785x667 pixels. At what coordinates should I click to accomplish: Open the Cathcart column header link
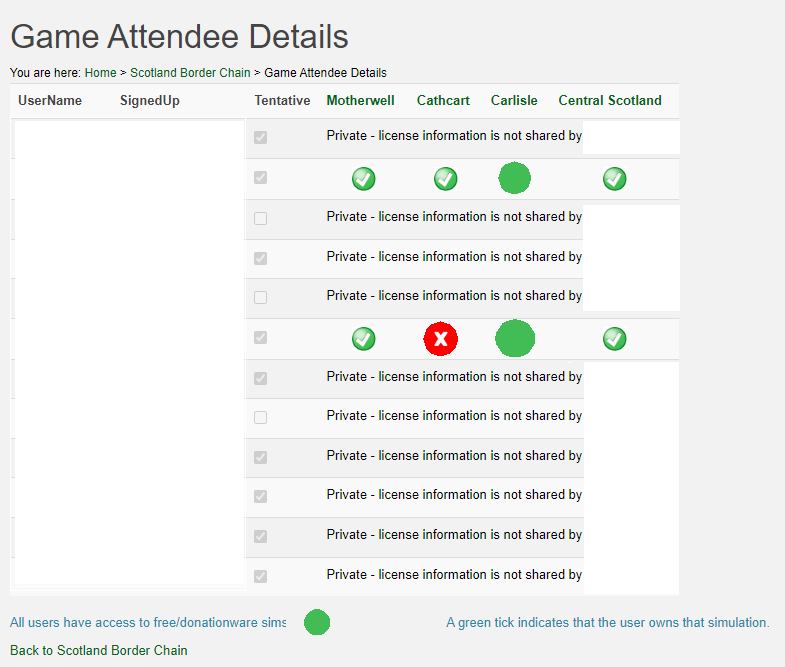click(x=443, y=101)
